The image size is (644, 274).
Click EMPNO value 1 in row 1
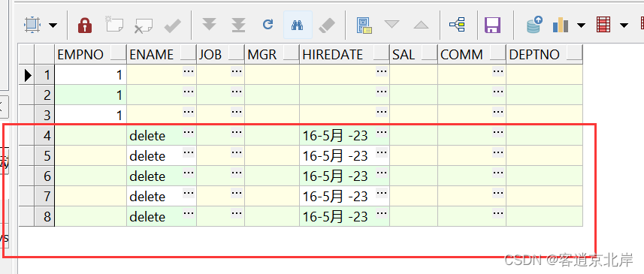point(90,74)
